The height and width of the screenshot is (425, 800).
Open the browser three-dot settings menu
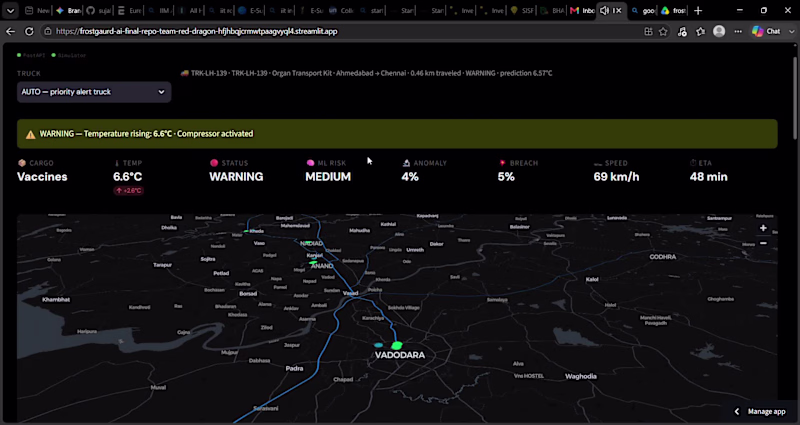click(x=738, y=32)
